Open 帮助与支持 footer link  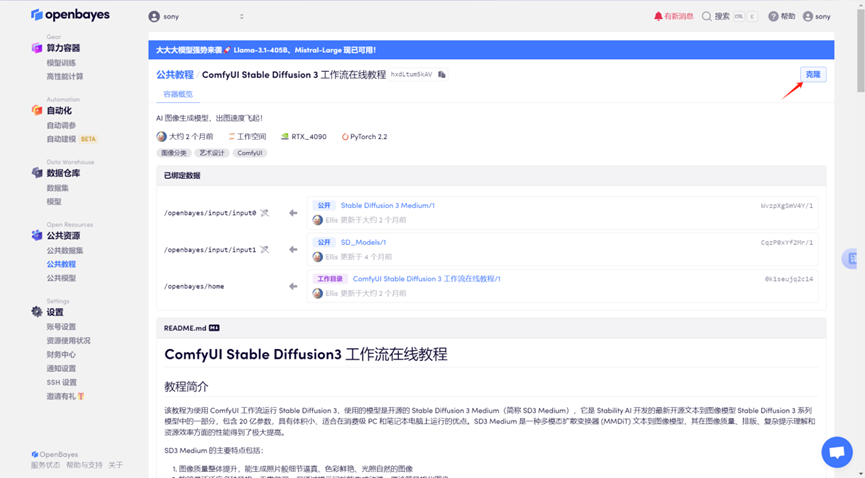[84, 465]
